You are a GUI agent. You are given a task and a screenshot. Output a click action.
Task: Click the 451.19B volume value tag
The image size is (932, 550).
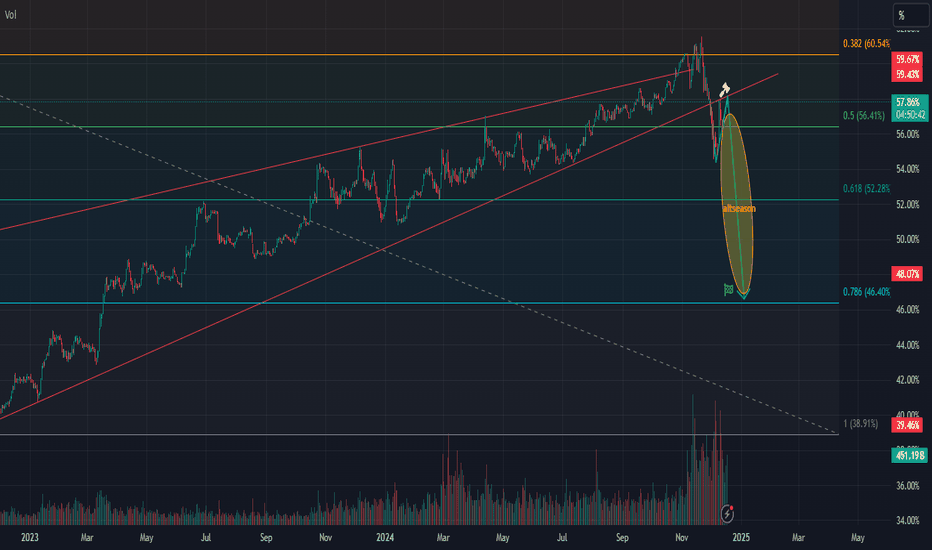pyautogui.click(x=909, y=455)
